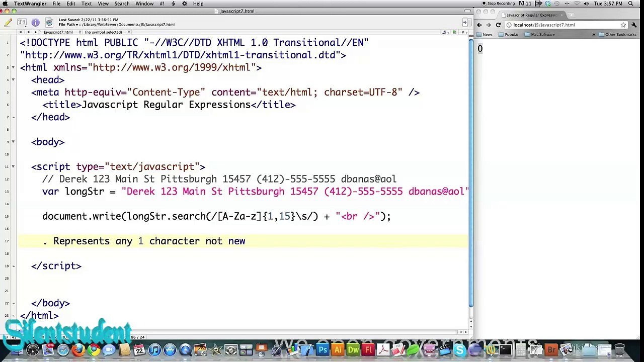
Task: Click the menu bar clock Tue 3:57 PM
Action: click(608, 4)
